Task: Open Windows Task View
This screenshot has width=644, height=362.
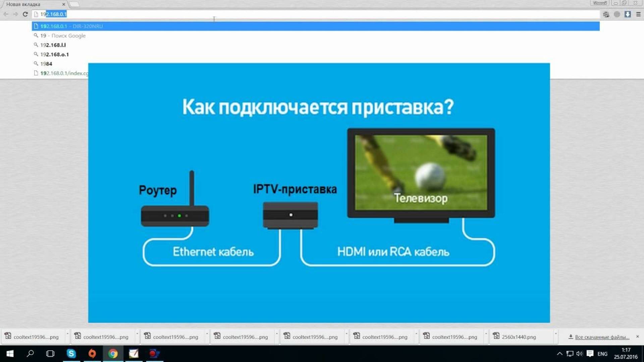Action: tap(50, 354)
